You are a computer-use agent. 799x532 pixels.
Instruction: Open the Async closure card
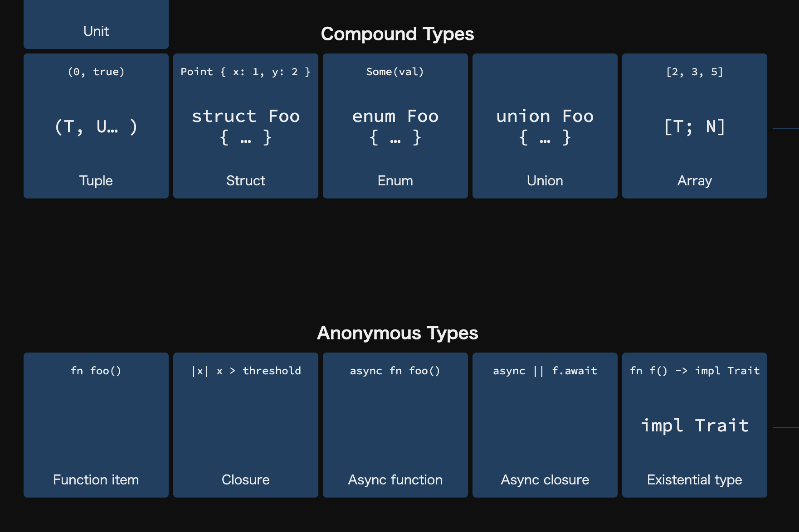[x=545, y=425]
